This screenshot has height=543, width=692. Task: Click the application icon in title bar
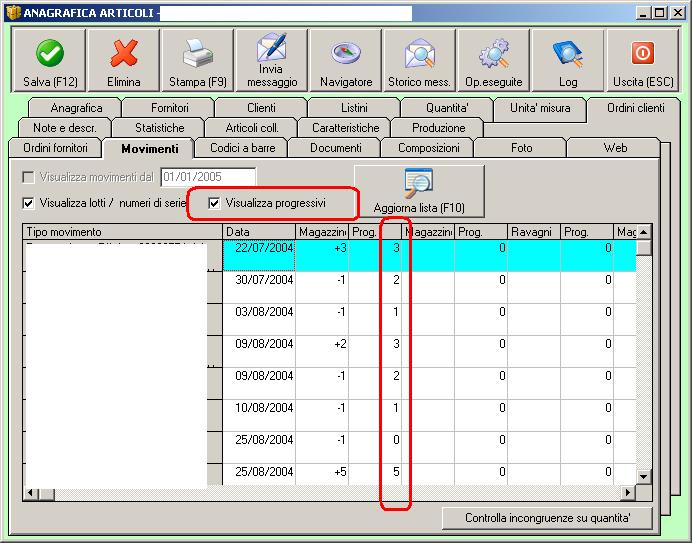[13, 12]
